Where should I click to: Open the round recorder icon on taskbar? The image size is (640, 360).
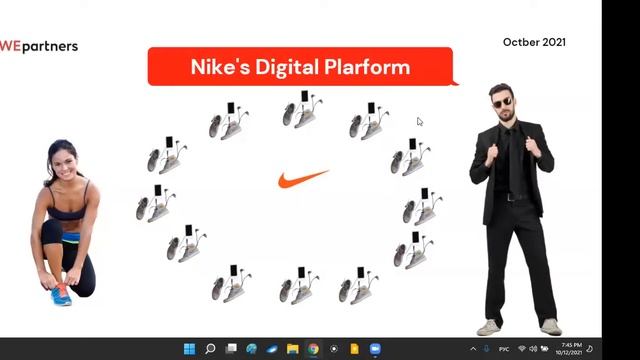coord(334,349)
